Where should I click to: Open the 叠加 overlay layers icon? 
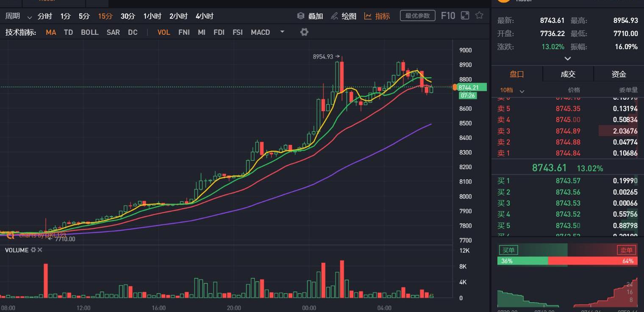click(x=301, y=16)
